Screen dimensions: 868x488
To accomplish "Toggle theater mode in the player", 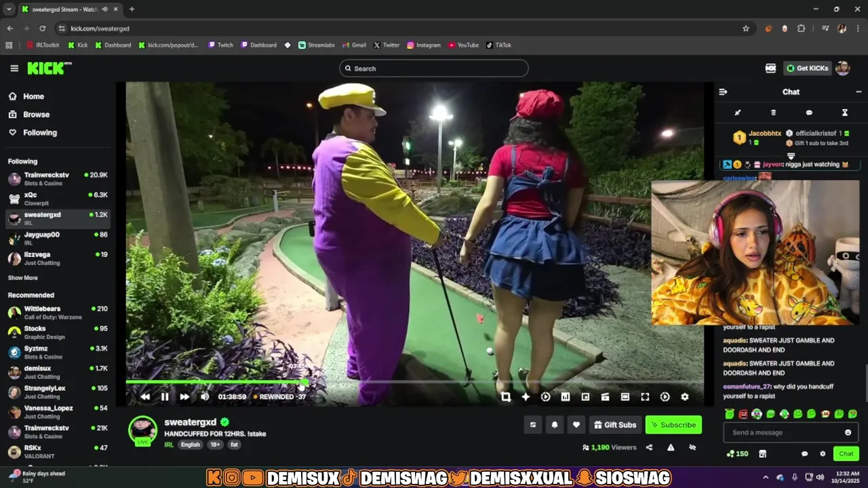I will click(625, 397).
